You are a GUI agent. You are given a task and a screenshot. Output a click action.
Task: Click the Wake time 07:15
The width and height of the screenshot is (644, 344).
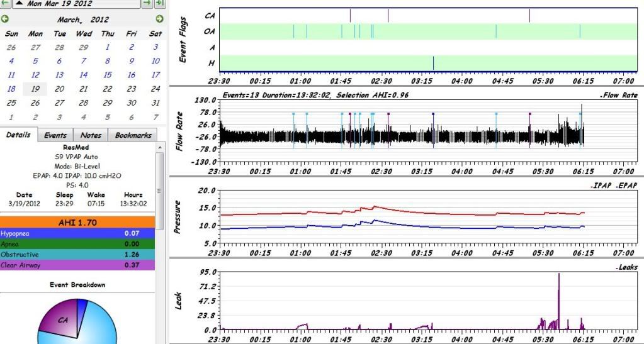96,204
